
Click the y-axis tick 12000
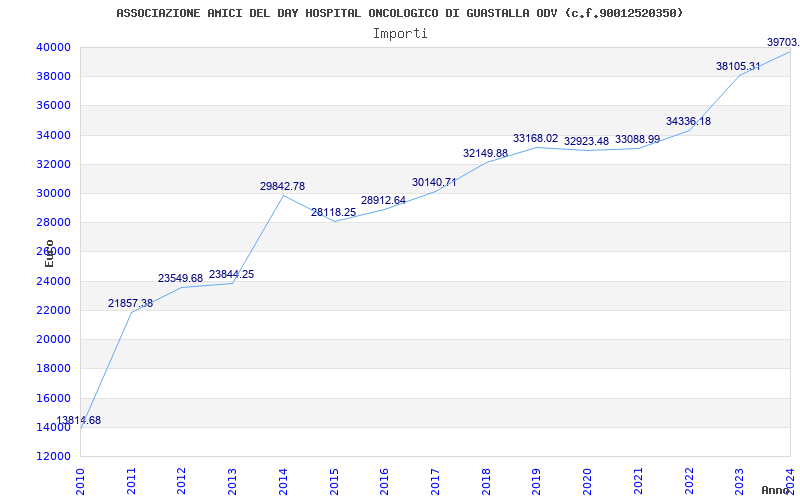click(x=53, y=456)
